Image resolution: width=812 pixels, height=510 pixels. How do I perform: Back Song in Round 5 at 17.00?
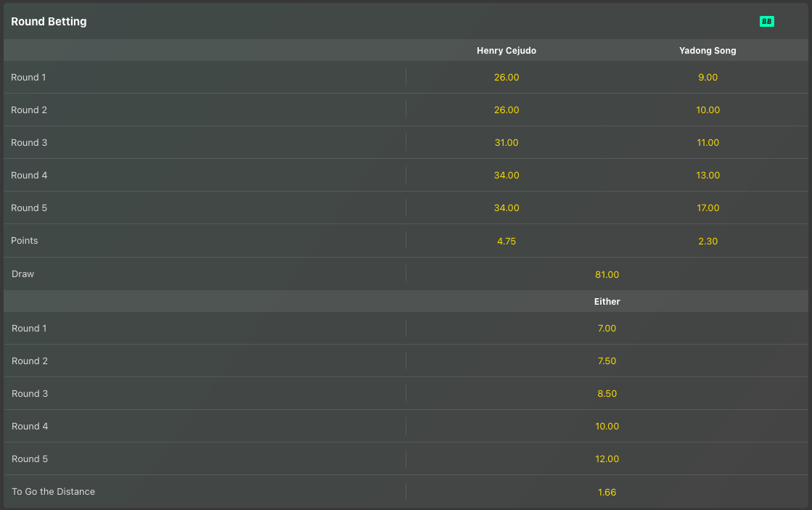click(x=708, y=207)
